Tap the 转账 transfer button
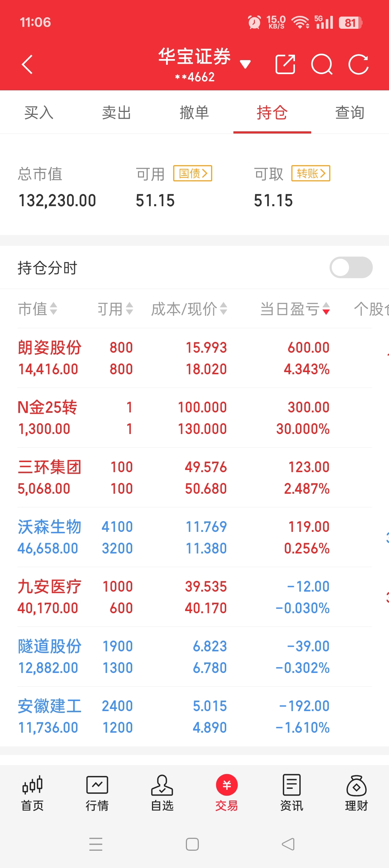 pos(311,173)
